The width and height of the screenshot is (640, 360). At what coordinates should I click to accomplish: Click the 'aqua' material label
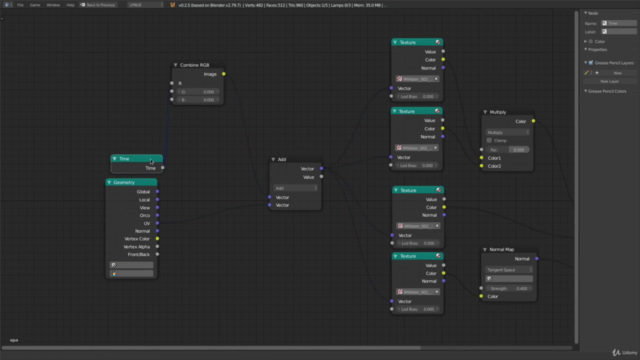[14, 340]
